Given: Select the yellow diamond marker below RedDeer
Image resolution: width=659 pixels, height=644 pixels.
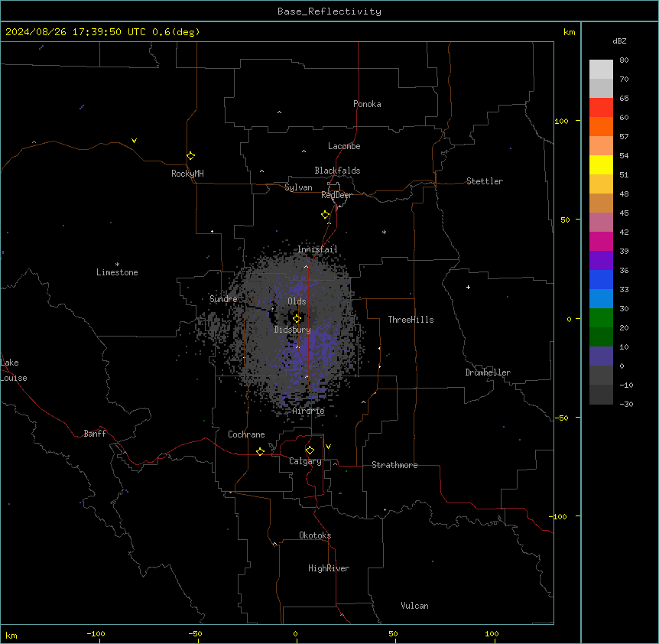Looking at the screenshot, I should point(326,215).
